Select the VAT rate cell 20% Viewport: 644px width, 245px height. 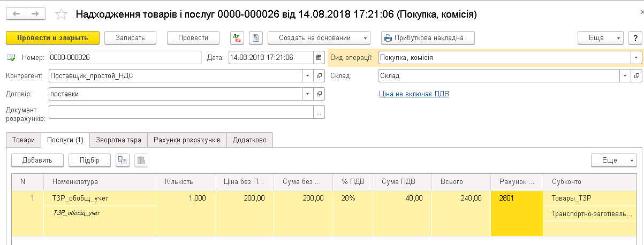click(353, 198)
